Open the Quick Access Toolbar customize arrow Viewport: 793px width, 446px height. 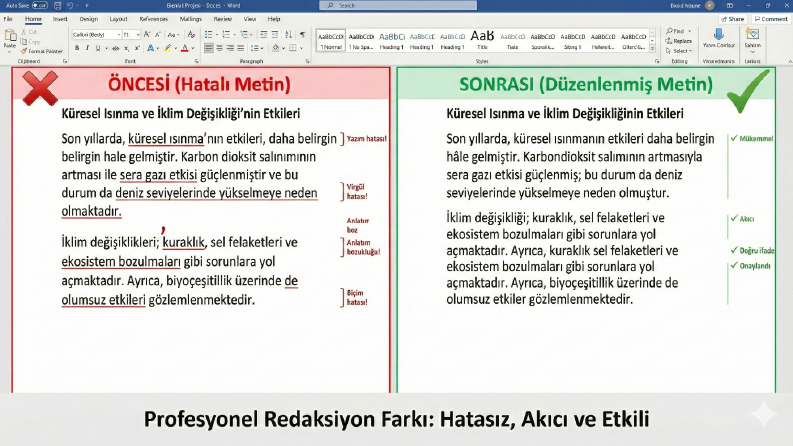tap(87, 6)
